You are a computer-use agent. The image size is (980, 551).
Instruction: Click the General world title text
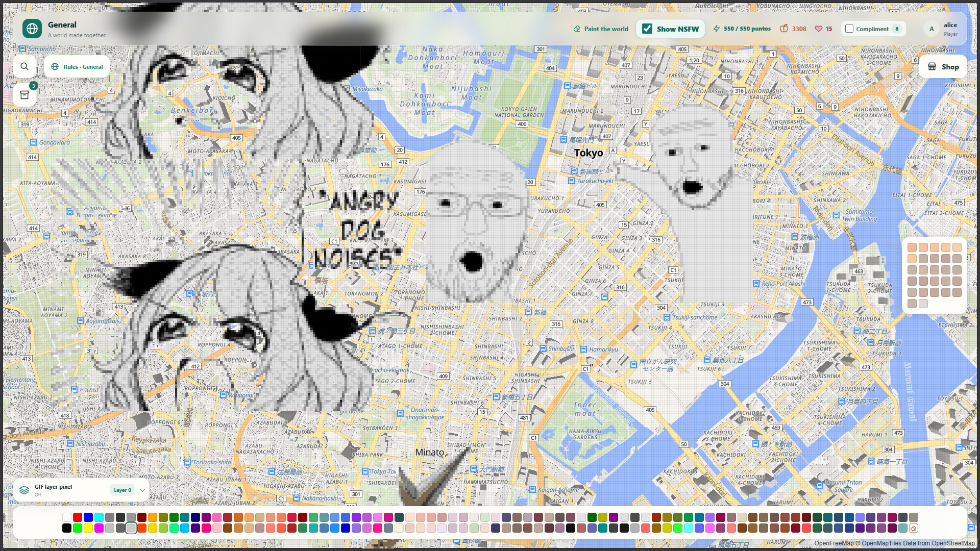pyautogui.click(x=62, y=24)
